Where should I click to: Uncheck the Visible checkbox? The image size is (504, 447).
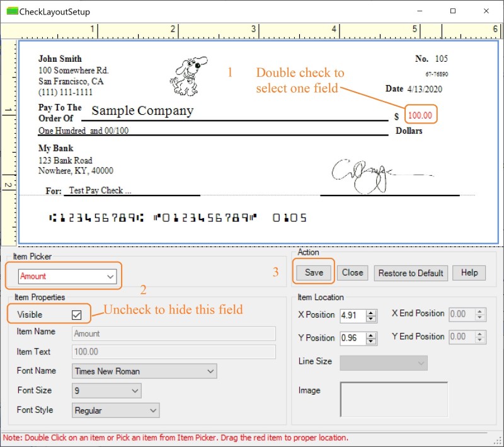pos(77,315)
